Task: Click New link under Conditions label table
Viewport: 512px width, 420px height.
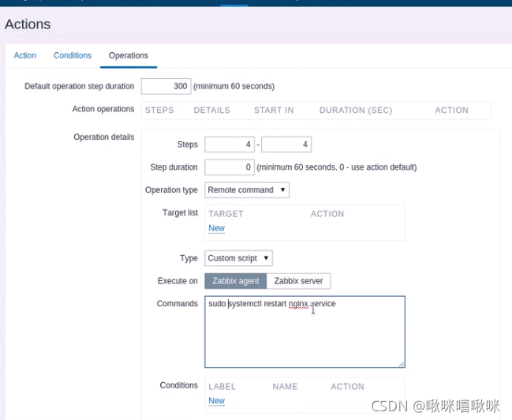Action: click(x=216, y=401)
